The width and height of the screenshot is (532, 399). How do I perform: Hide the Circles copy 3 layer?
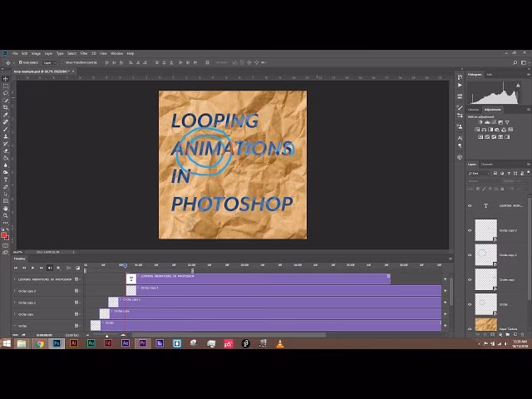click(x=470, y=230)
